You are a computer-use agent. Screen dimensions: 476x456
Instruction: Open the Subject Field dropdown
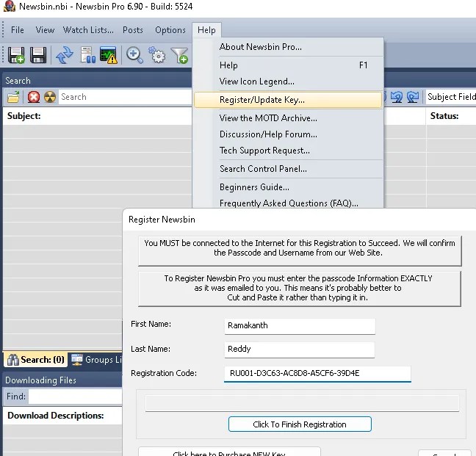click(x=450, y=97)
